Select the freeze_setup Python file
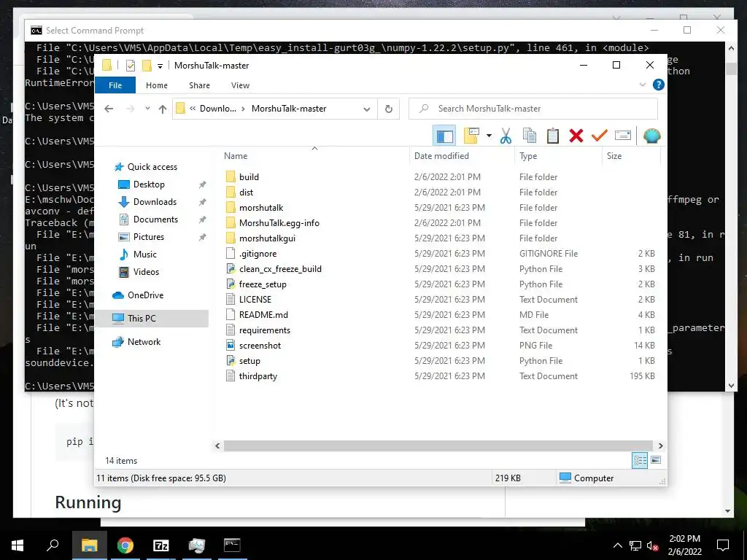 pyautogui.click(x=263, y=284)
